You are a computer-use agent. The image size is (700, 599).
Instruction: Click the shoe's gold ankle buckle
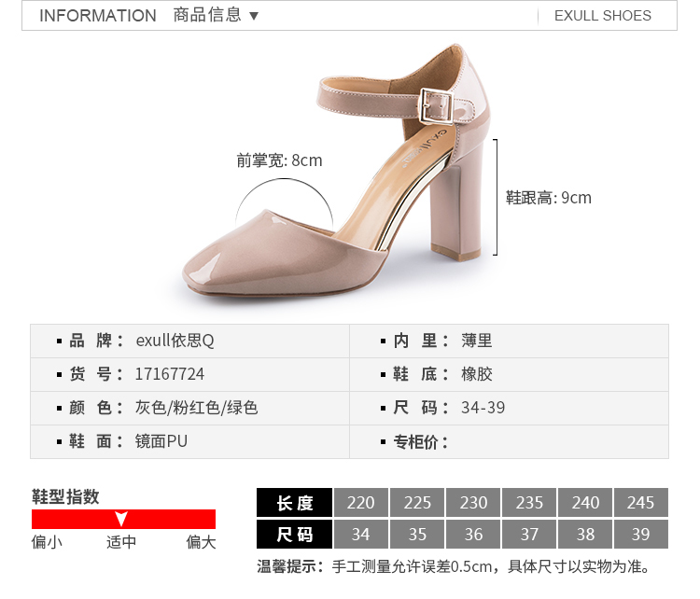pyautogui.click(x=436, y=106)
